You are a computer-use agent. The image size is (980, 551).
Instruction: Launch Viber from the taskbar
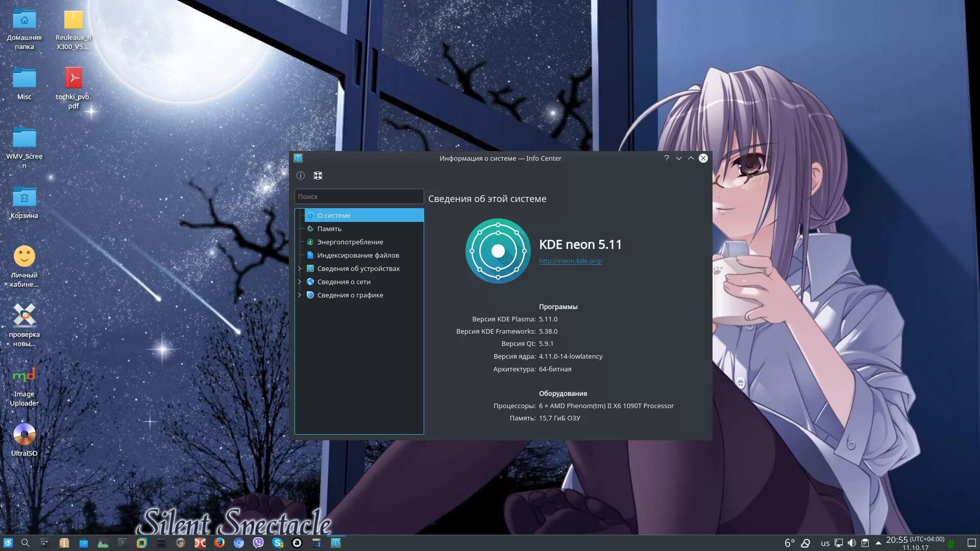(x=258, y=543)
